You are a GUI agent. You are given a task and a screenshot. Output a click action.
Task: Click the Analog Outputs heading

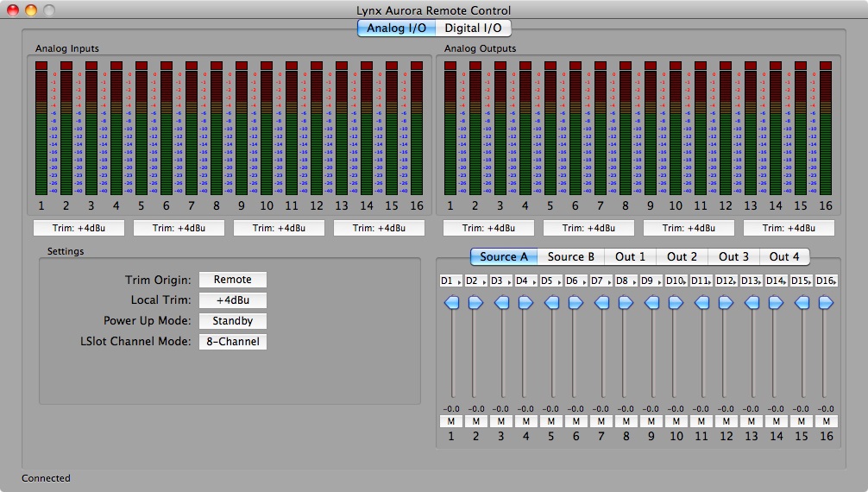(480, 48)
